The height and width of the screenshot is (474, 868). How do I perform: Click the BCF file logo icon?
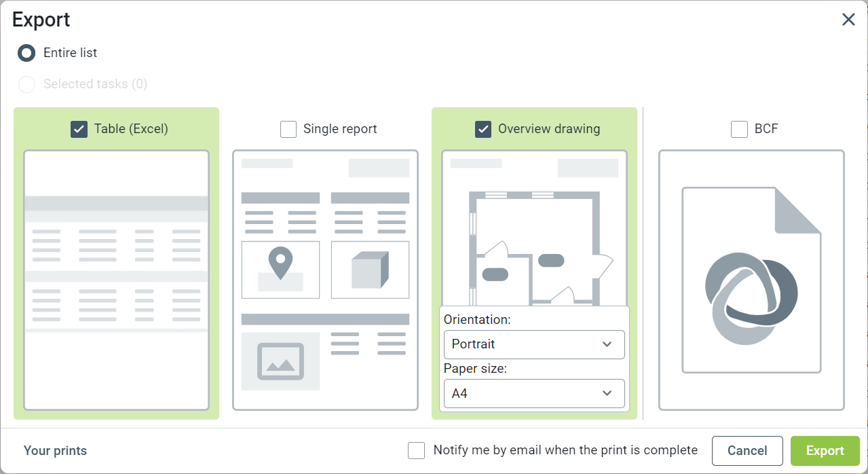[x=751, y=297]
